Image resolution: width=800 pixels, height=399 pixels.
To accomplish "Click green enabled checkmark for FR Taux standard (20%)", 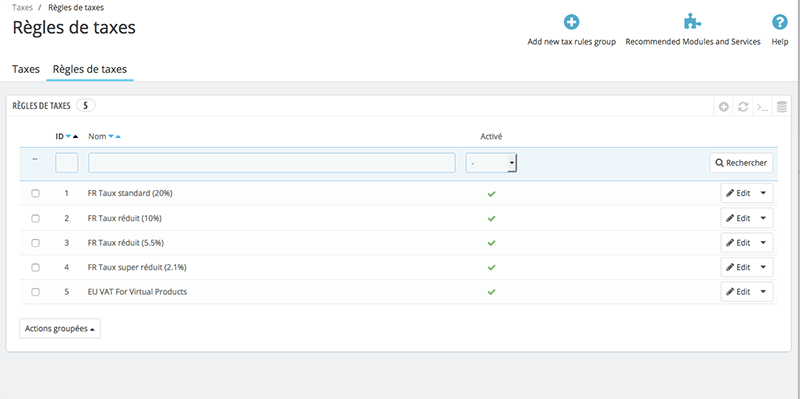I will 491,194.
